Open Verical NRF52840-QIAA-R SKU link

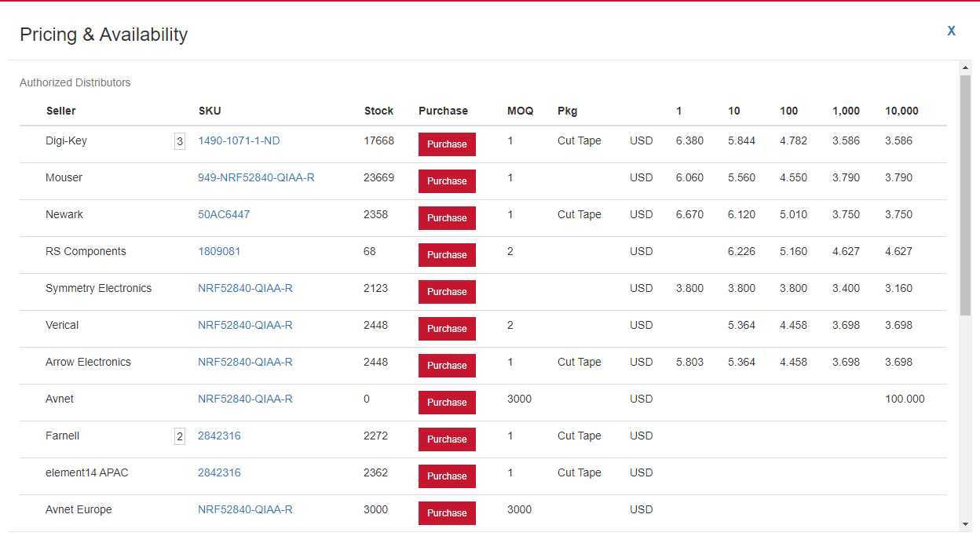pyautogui.click(x=245, y=326)
